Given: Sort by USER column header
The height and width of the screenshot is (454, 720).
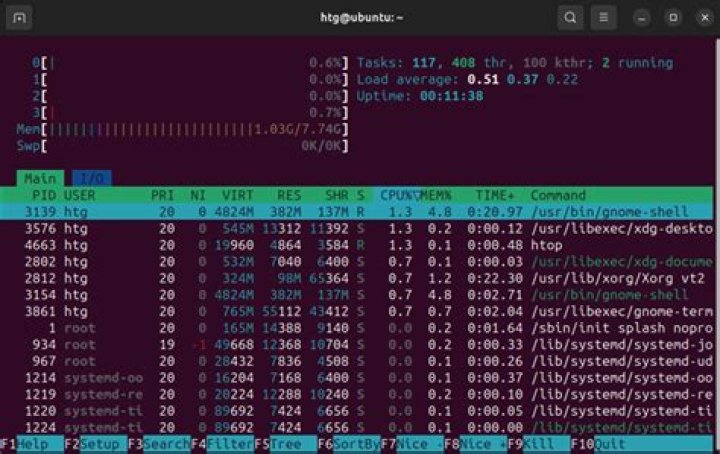Looking at the screenshot, I should pyautogui.click(x=79, y=196).
